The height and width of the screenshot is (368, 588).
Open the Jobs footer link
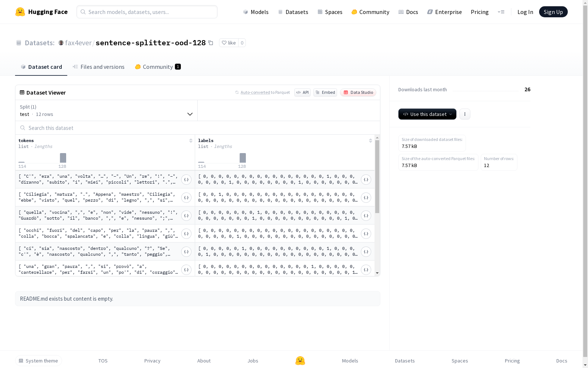pos(253,361)
